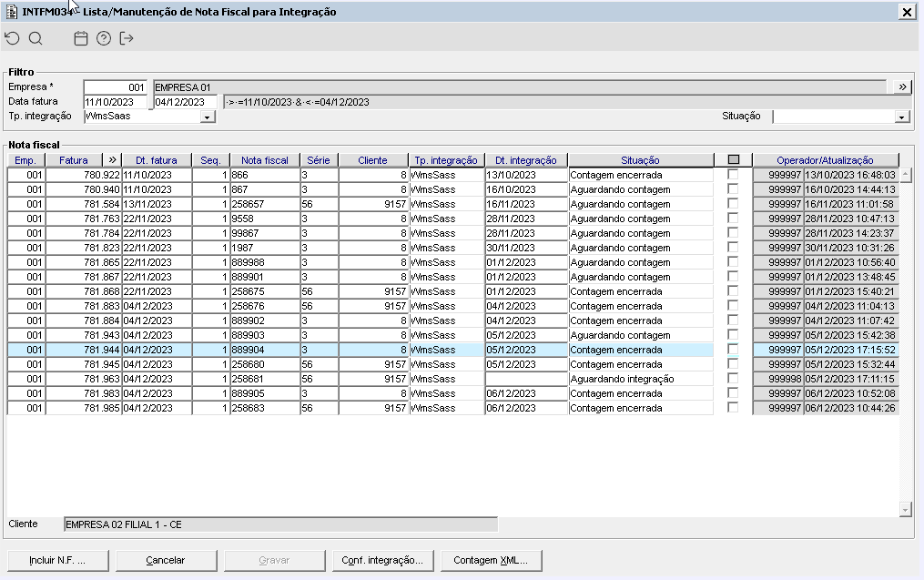Sort by the Situação column header
This screenshot has width=924, height=580.
(x=640, y=160)
